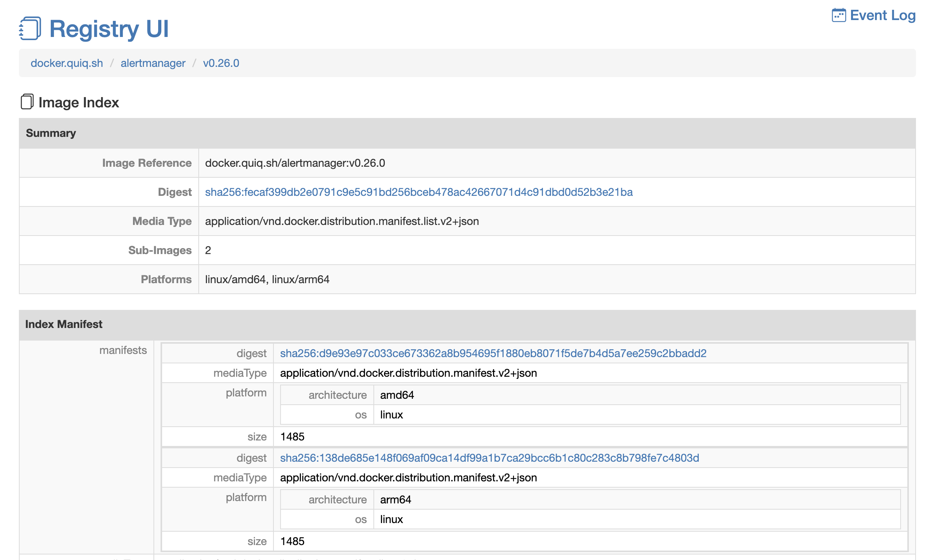
Task: Open the Registry UI home title
Action: [x=109, y=29]
